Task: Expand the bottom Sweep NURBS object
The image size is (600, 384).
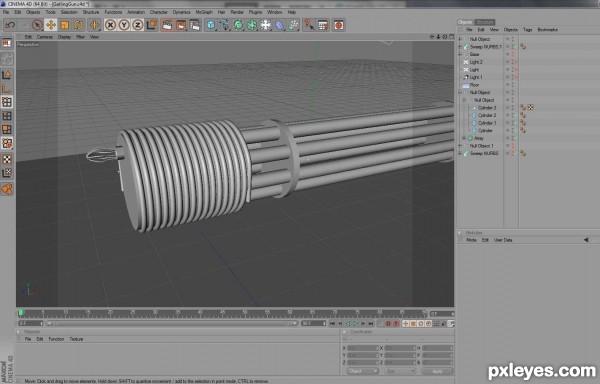Action: point(460,153)
